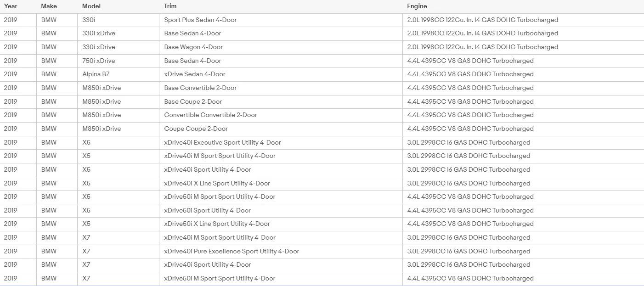Click the Base Wagon 4-Door trim cell
Viewport: 644px width, 286px height.
point(281,47)
